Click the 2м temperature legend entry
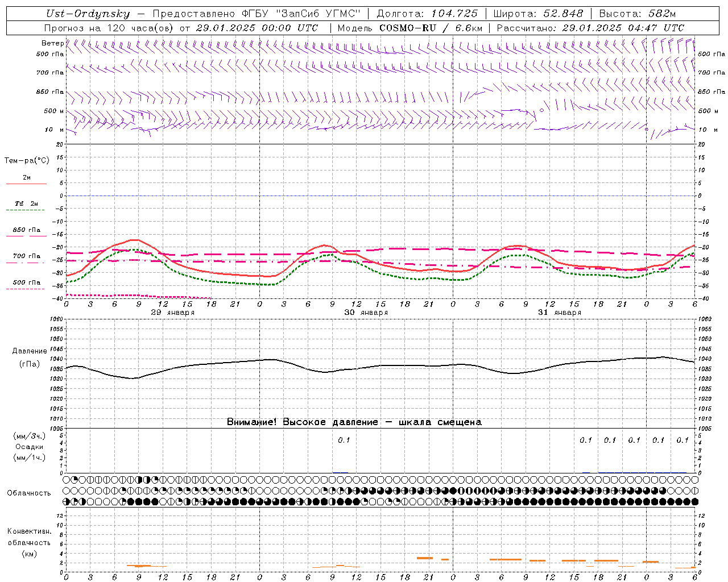Image resolution: width=728 pixels, height=582 pixels. pos(26,178)
